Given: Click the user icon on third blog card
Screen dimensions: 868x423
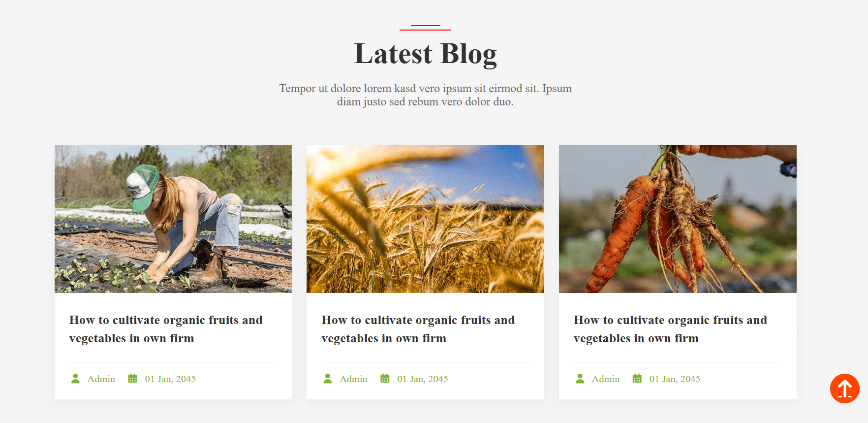Looking at the screenshot, I should (x=580, y=379).
